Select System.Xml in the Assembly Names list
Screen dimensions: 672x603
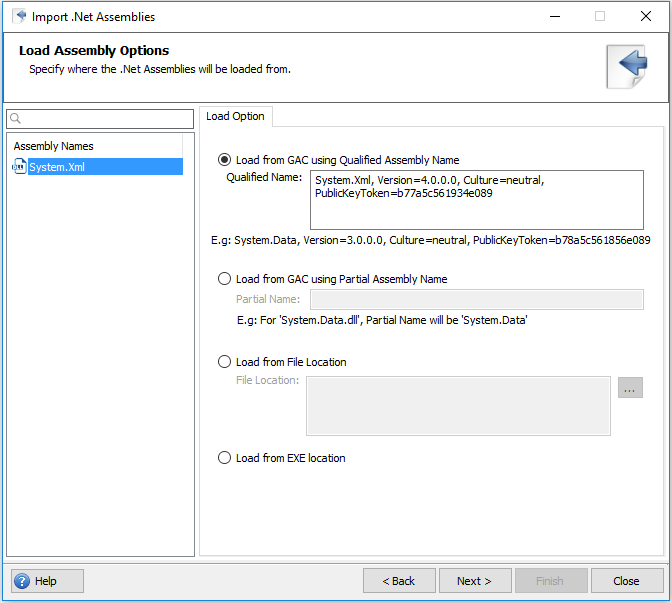click(57, 167)
